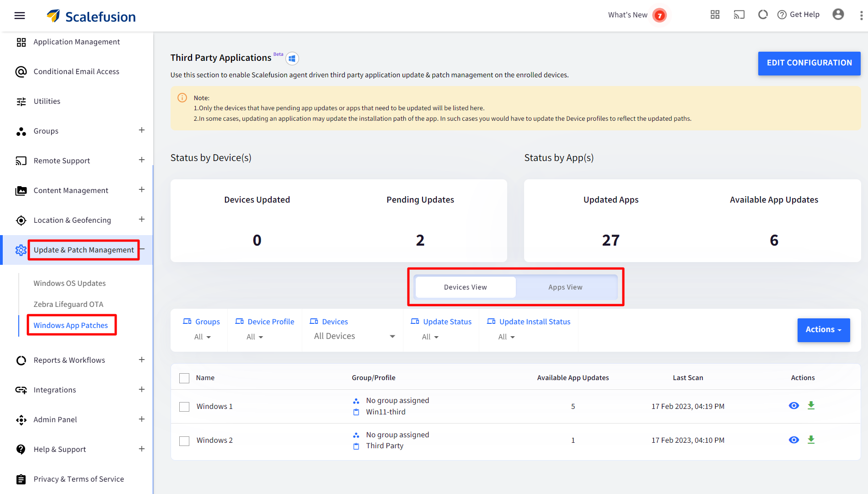This screenshot has width=868, height=494.
Task: Click the Conditional Email Access at-sign icon
Action: (21, 72)
